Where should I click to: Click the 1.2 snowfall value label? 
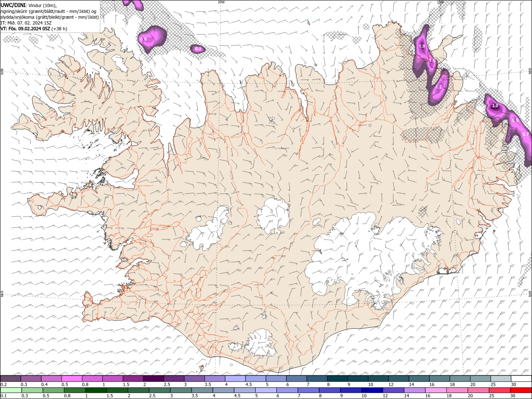439,87
